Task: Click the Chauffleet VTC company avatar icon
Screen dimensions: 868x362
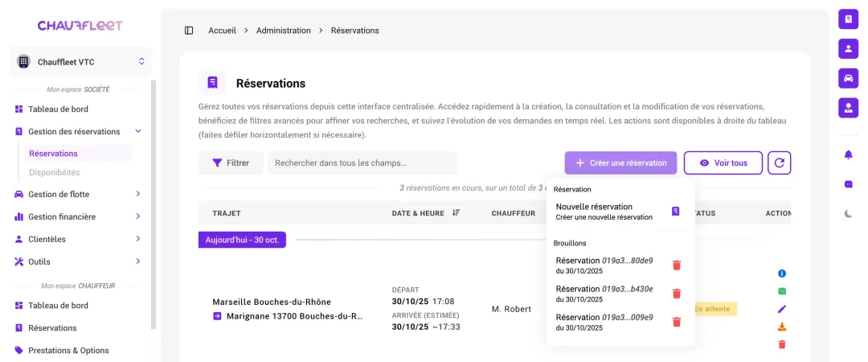Action: (x=23, y=61)
